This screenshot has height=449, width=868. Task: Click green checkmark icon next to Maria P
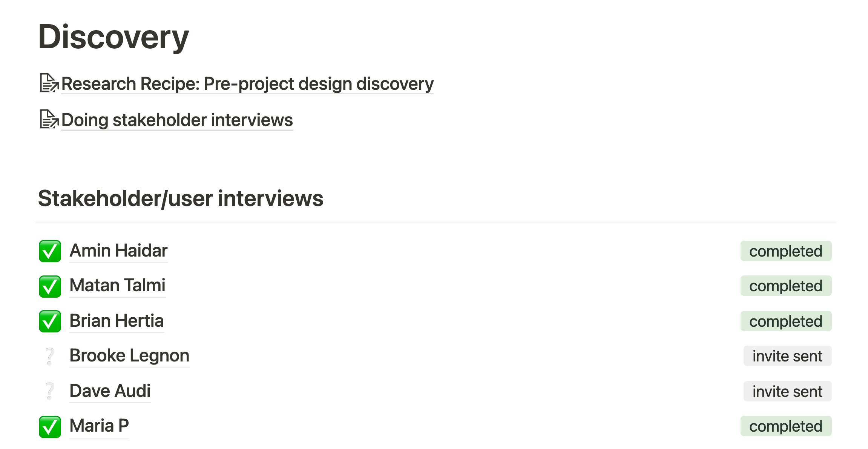coord(50,426)
